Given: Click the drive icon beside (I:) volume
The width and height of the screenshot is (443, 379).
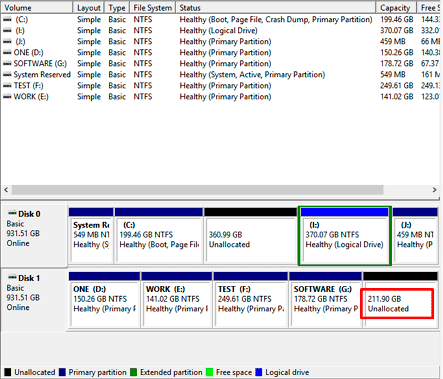Looking at the screenshot, I should point(7,31).
